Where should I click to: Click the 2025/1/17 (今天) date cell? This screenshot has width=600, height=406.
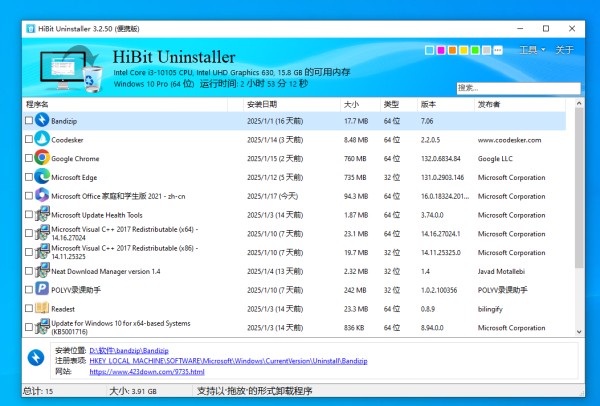tap(272, 196)
